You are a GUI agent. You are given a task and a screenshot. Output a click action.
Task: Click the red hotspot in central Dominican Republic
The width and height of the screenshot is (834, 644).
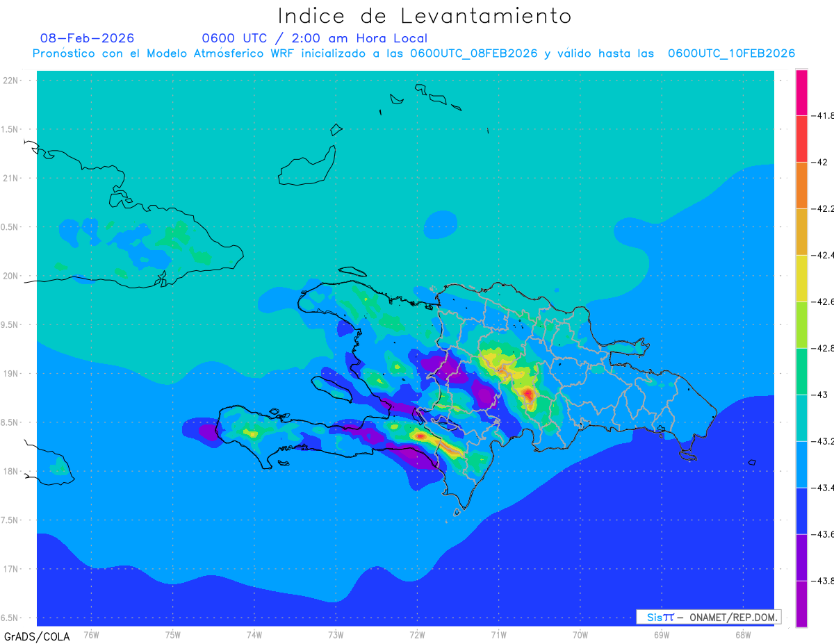(x=528, y=395)
